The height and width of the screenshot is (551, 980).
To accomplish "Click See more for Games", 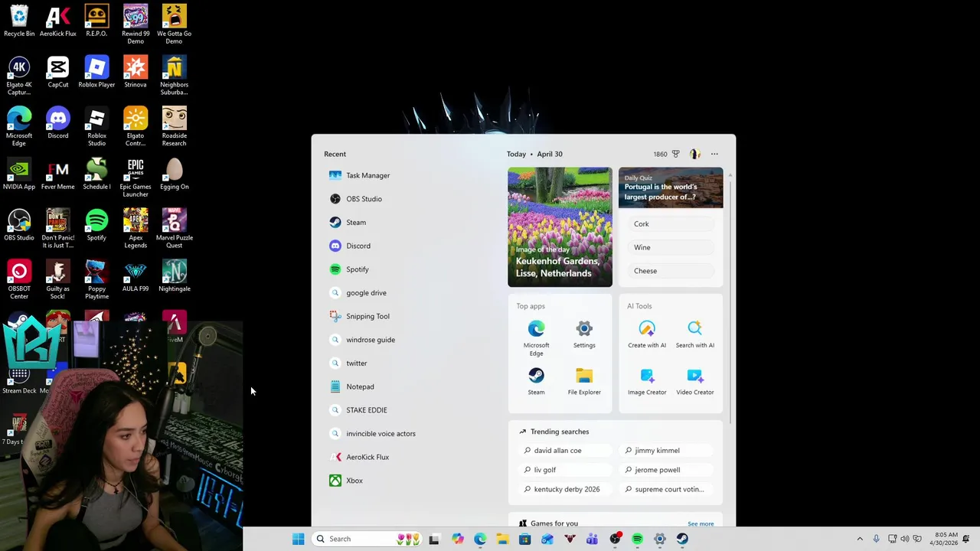I will pyautogui.click(x=701, y=524).
